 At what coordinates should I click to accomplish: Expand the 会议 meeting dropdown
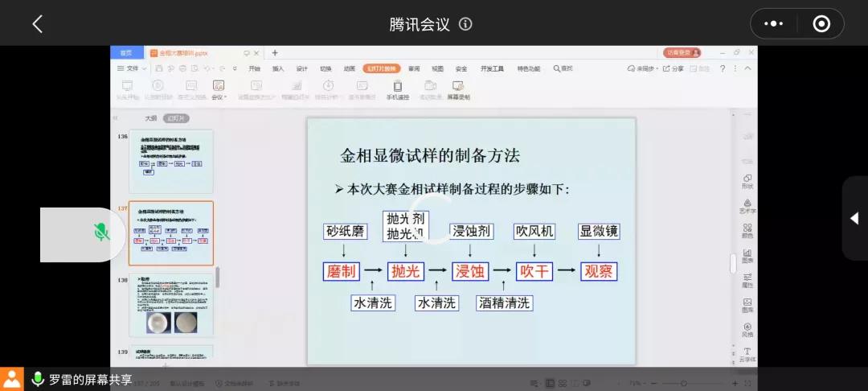218,89
